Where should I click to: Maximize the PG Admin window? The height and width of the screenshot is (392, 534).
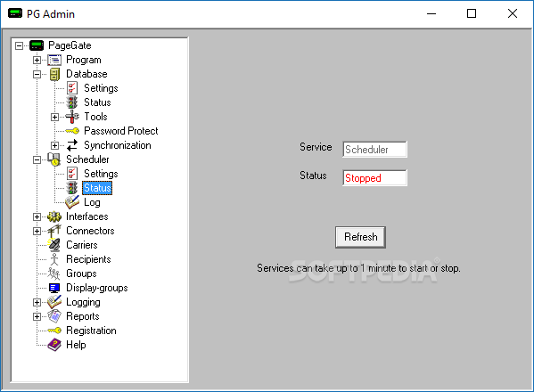point(472,13)
